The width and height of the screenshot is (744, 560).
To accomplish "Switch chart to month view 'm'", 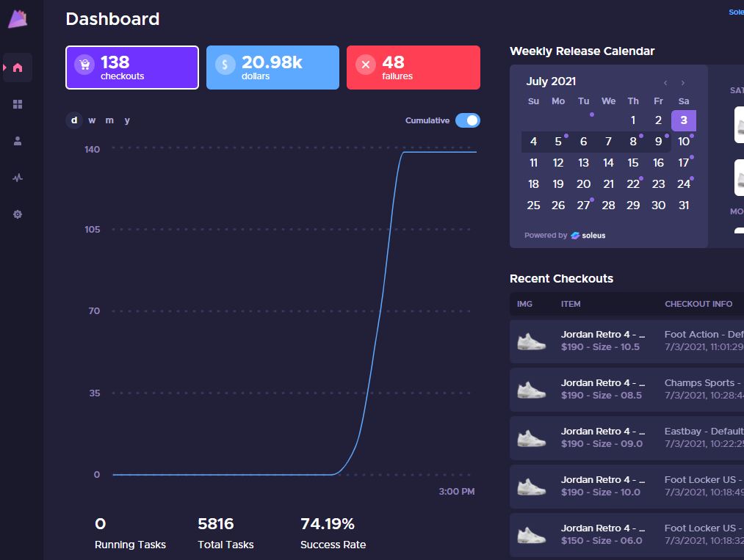I will [x=109, y=120].
